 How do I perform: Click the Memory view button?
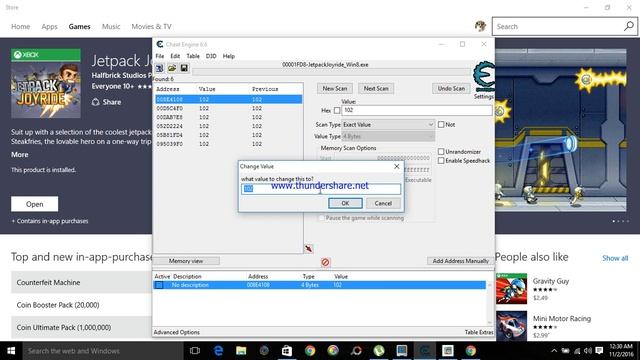(x=186, y=261)
